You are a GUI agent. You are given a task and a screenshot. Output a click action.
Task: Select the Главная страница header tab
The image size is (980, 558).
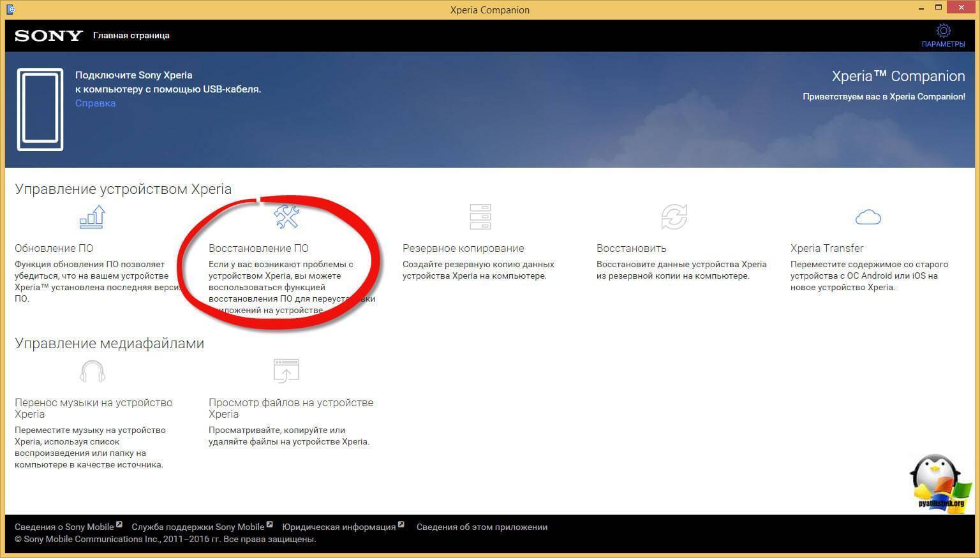pyautogui.click(x=131, y=36)
